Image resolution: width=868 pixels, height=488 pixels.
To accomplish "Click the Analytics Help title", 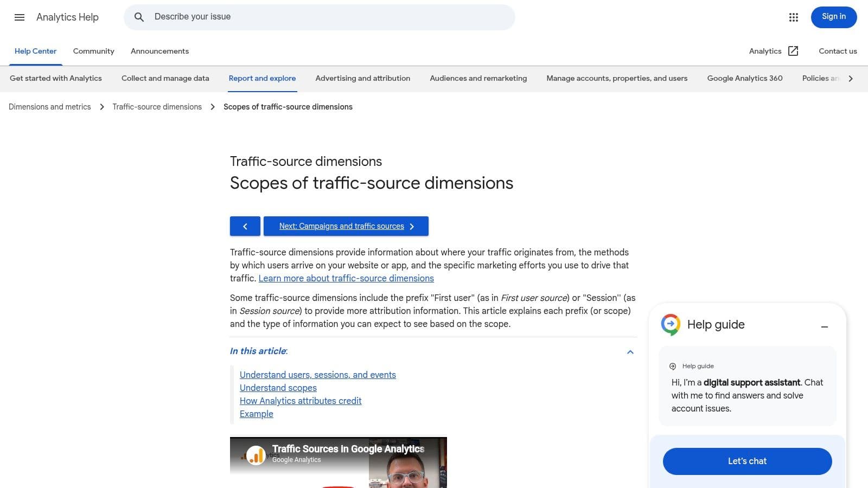I will pyautogui.click(x=67, y=17).
